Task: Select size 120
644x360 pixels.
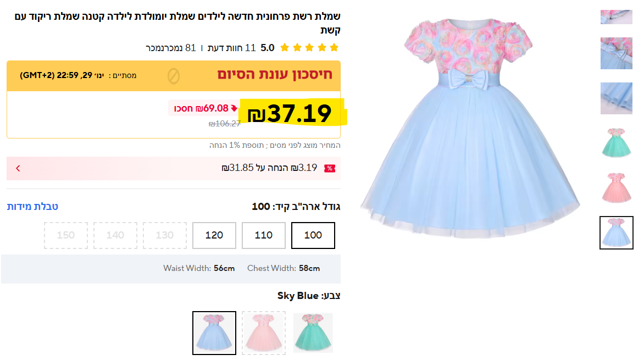Action: [214, 235]
